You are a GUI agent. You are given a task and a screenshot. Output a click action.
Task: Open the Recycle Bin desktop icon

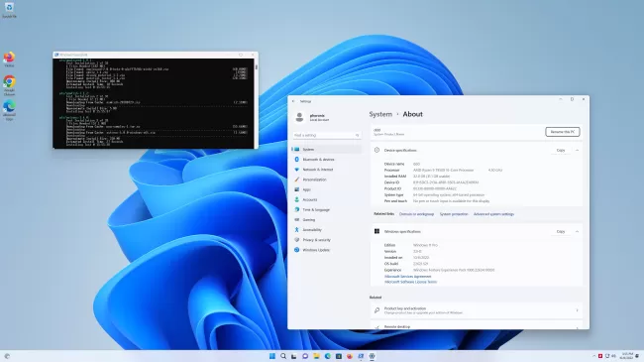(9, 10)
